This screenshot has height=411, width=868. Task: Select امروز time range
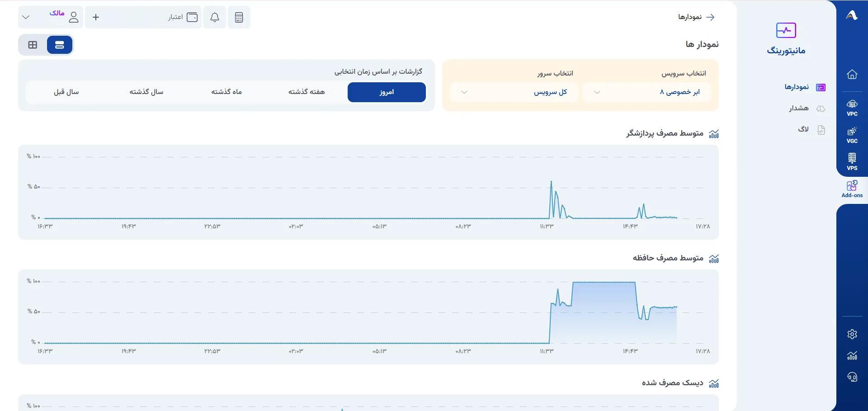(x=387, y=92)
